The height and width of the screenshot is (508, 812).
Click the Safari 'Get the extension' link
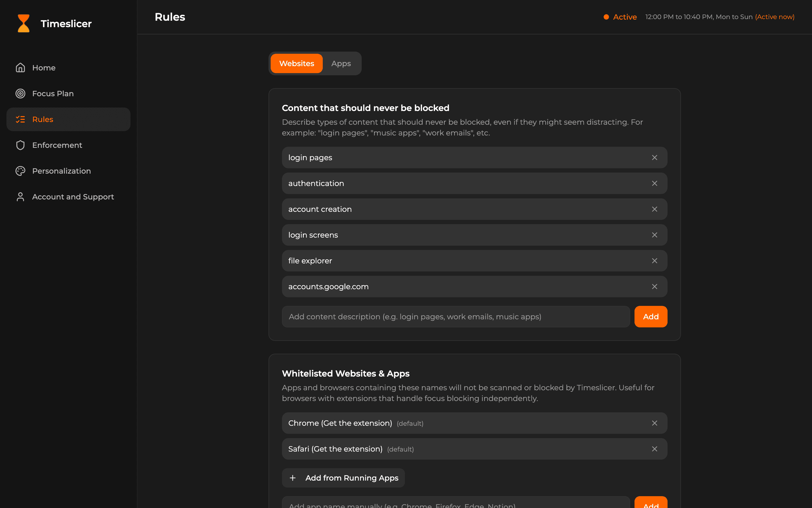pos(347,449)
